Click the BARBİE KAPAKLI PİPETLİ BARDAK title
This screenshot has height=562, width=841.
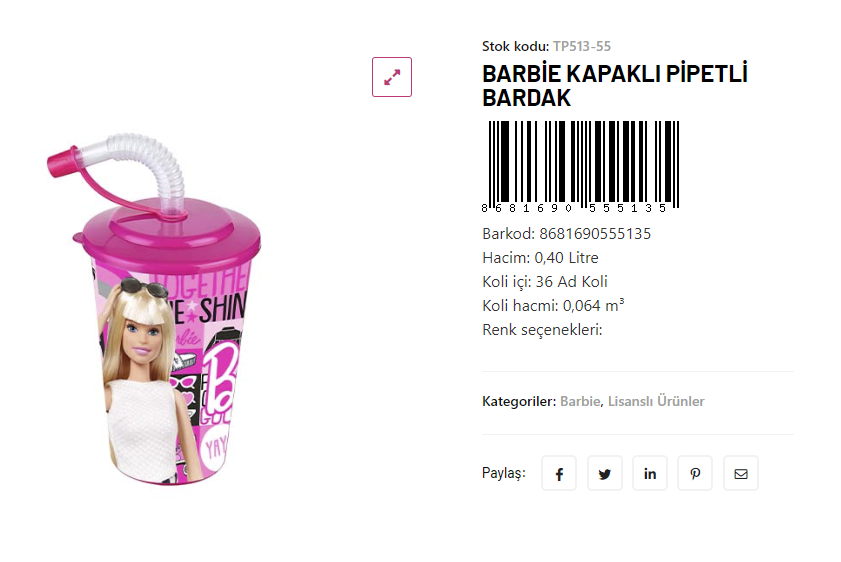pos(615,86)
